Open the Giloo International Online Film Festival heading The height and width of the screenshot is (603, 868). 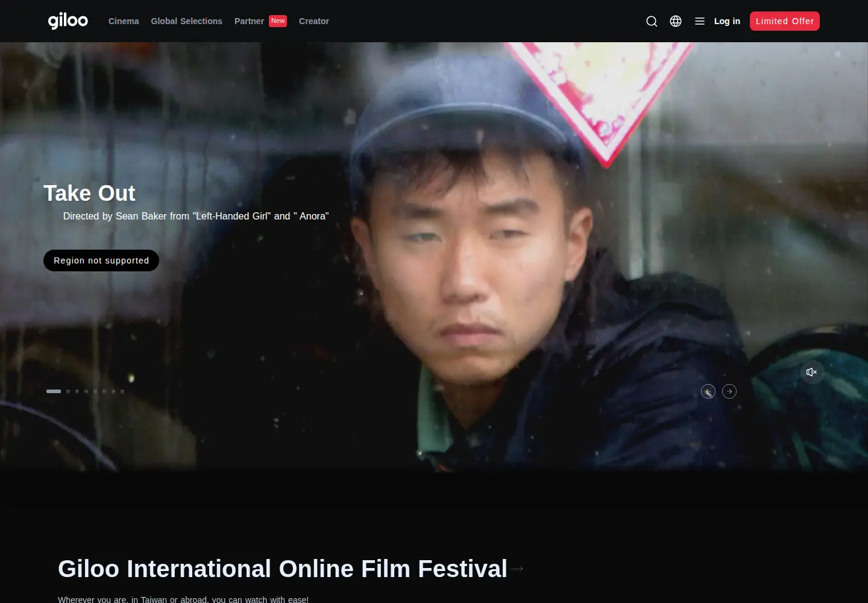tap(283, 569)
